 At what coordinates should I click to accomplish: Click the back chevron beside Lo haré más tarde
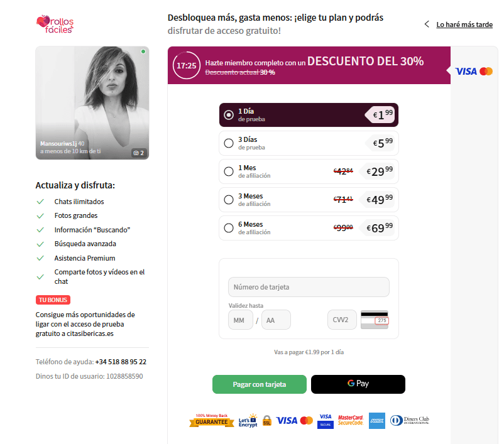427,24
